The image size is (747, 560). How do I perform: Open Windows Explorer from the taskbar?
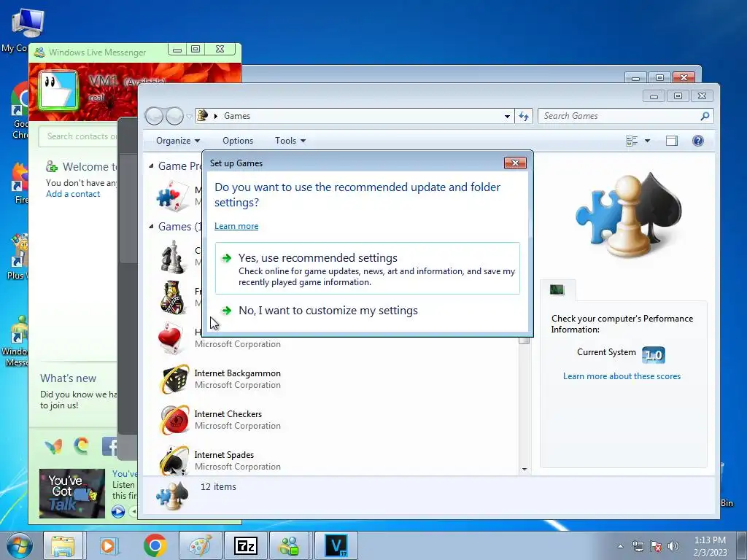point(63,545)
